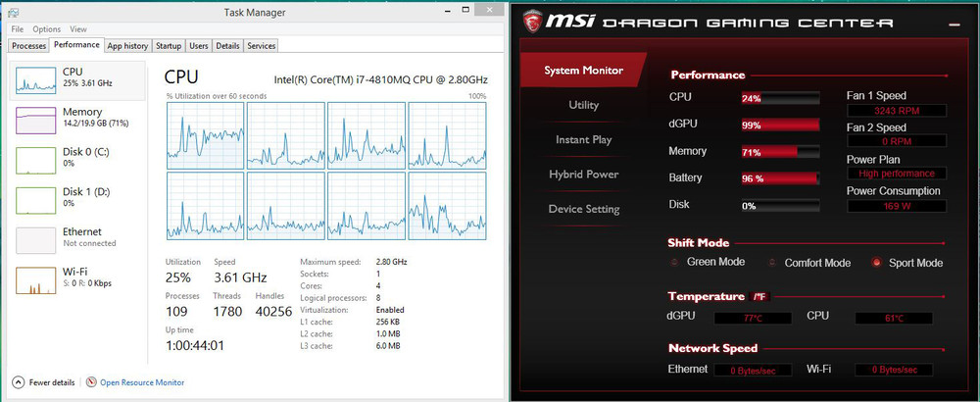Click the Wi-Fi 0 Bytes/sec readout
Screen dimensions: 980x402
pos(894,371)
